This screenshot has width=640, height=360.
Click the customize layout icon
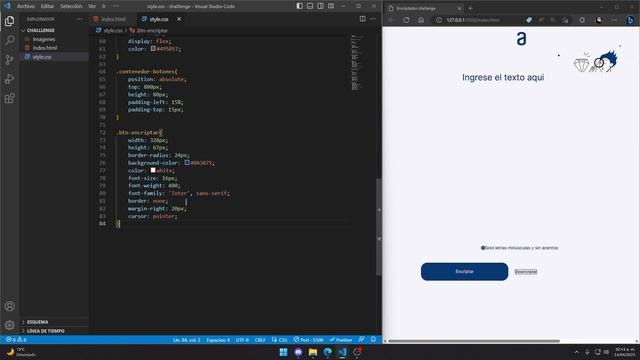tap(331, 6)
